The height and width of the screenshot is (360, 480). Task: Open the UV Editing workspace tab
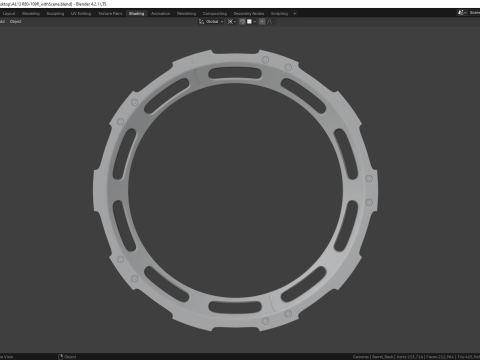pyautogui.click(x=81, y=14)
